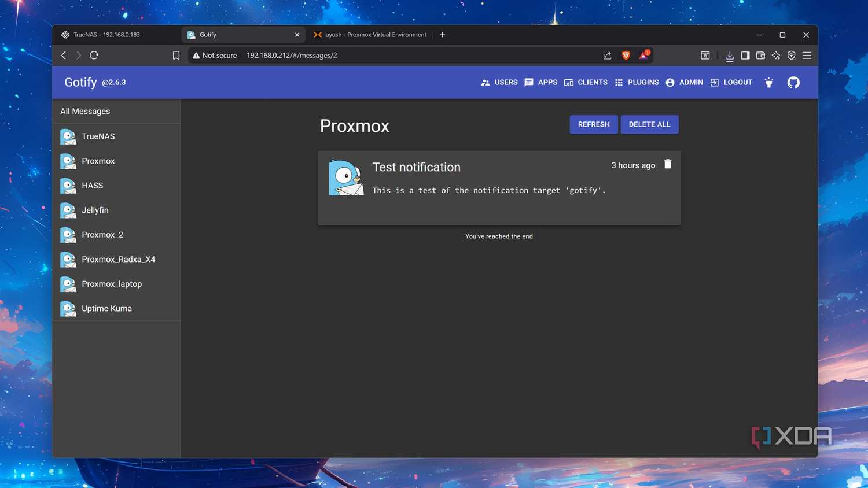
Task: Click the Brave VPN shield icon
Action: pos(791,56)
